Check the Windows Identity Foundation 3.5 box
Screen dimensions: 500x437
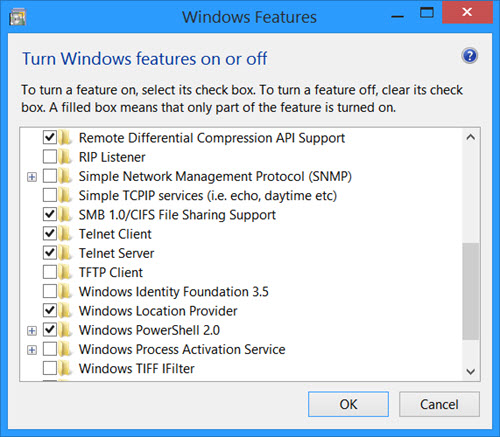coord(50,291)
